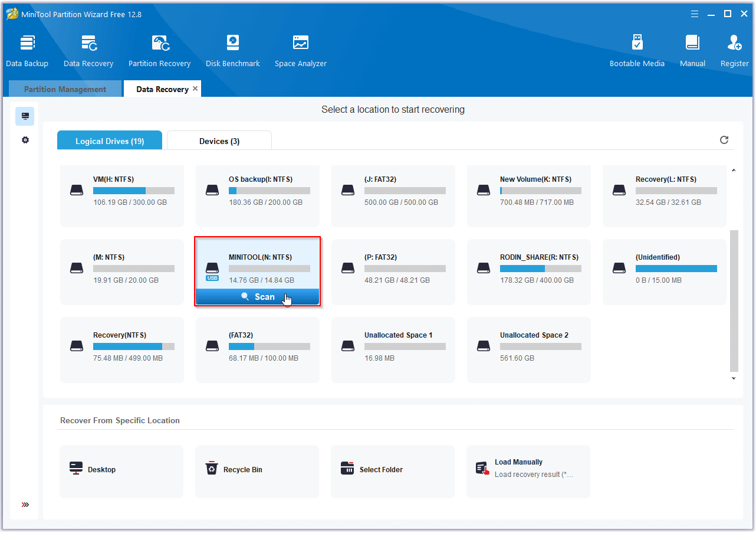
Task: Select the (FAT32) 100.00 MB partition
Action: click(x=258, y=349)
